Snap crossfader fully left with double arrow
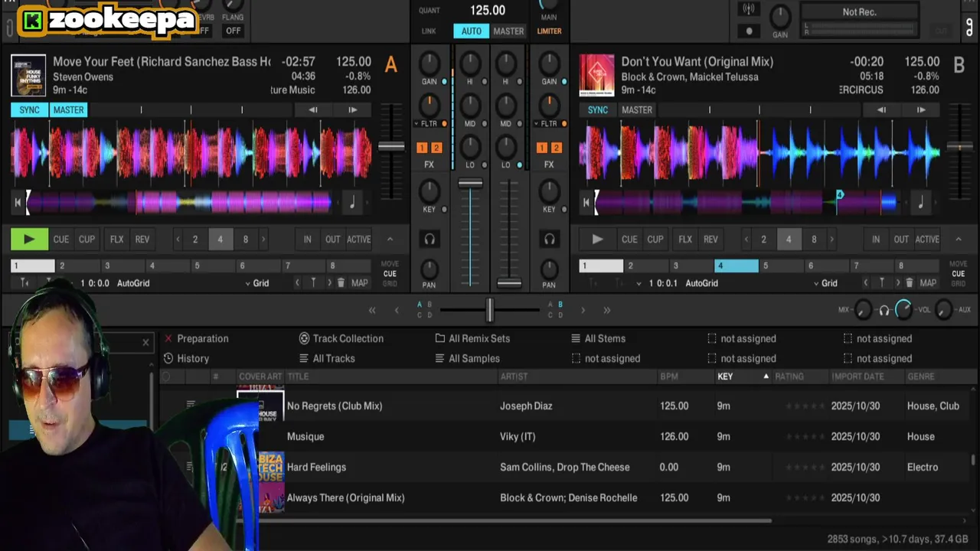Viewport: 980px width, 551px height. point(372,310)
